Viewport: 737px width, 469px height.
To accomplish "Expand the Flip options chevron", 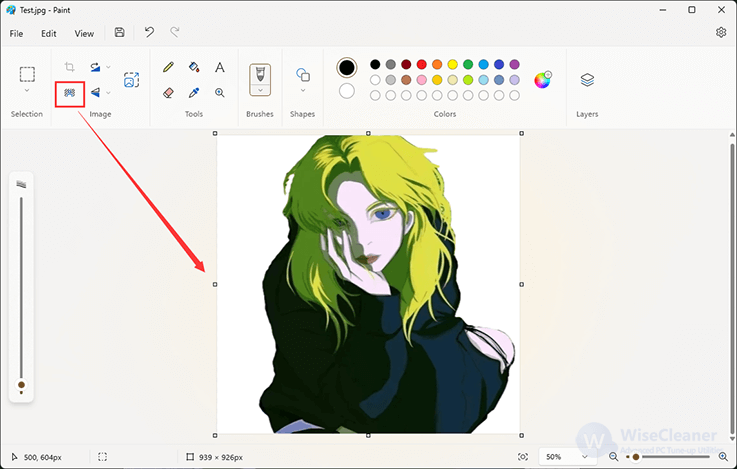I will point(108,93).
